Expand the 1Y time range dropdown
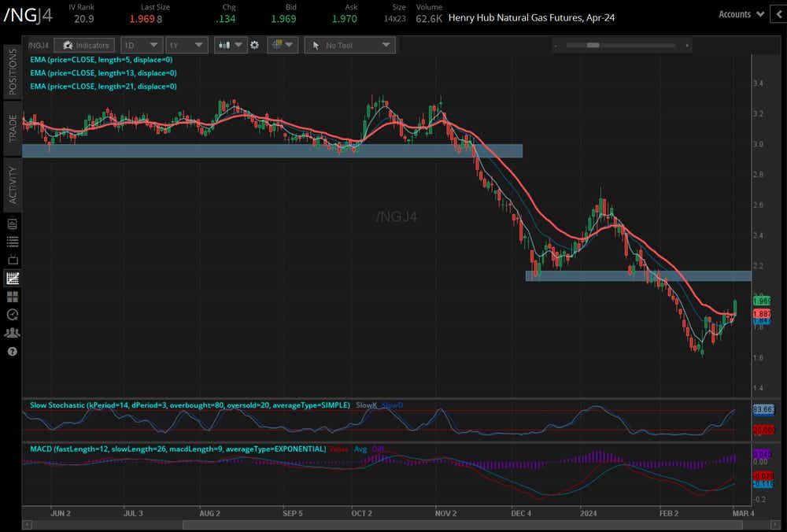This screenshot has height=532, width=787. (187, 46)
